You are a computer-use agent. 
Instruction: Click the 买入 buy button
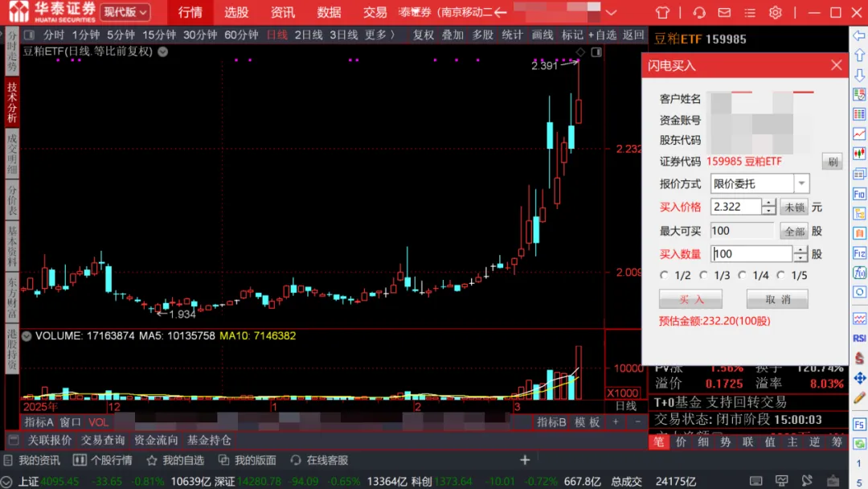coord(691,299)
